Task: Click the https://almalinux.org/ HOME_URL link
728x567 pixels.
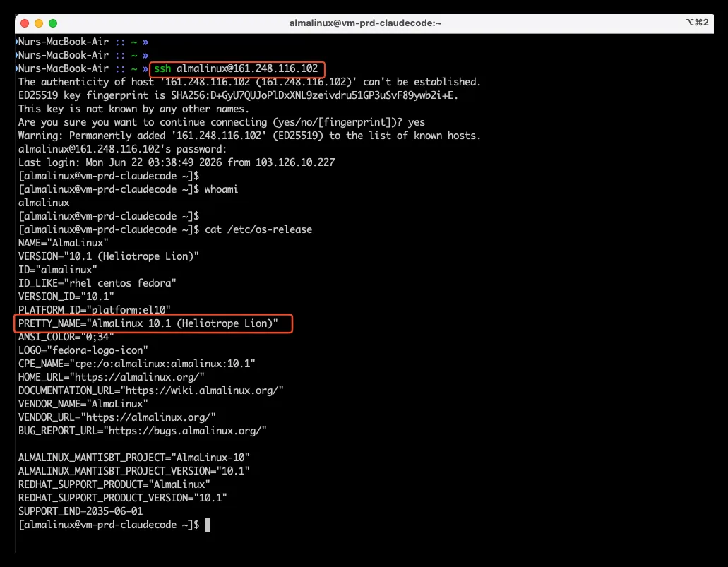Action: tap(137, 377)
